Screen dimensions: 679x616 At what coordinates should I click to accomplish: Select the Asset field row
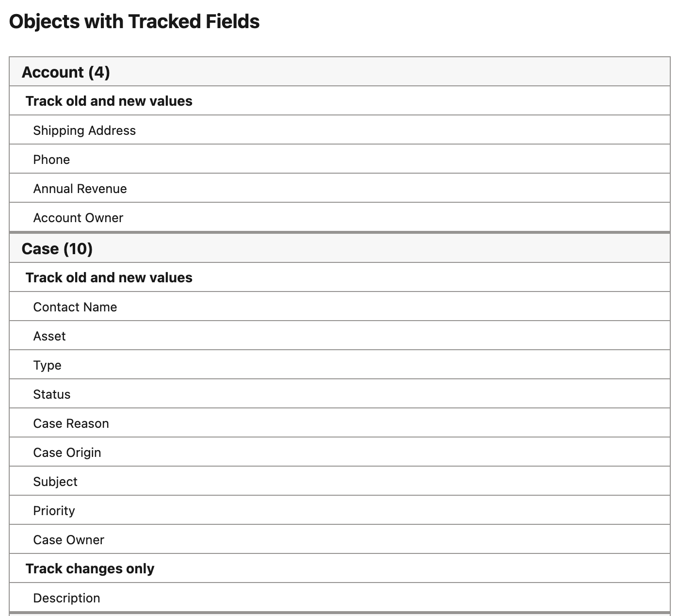pos(49,336)
